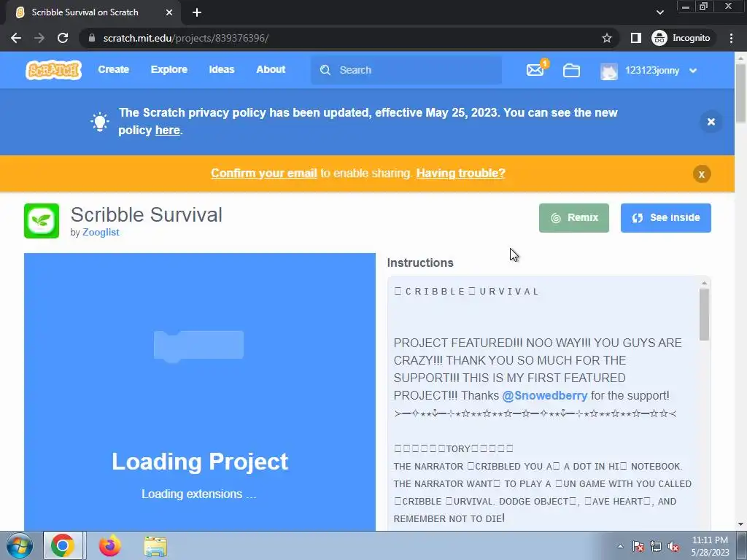The image size is (747, 560).
Task: Open the @Snowedberry mention link
Action: [544, 396]
